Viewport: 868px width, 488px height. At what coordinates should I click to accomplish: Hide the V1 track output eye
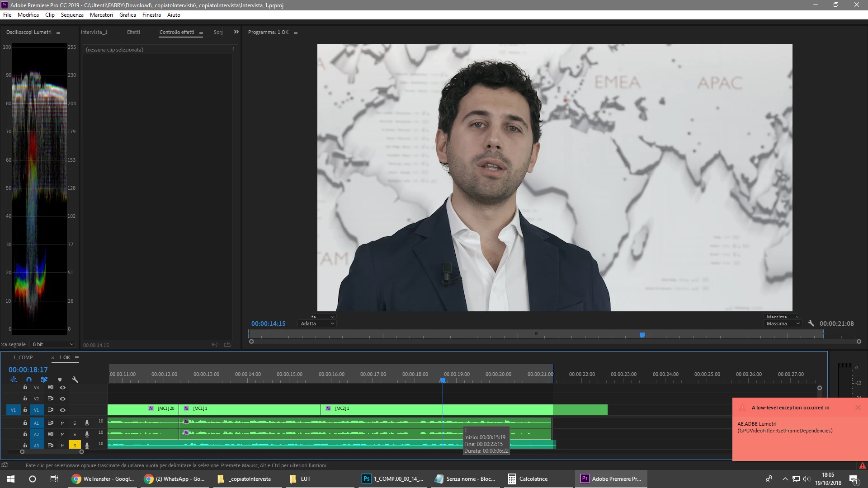click(x=63, y=410)
